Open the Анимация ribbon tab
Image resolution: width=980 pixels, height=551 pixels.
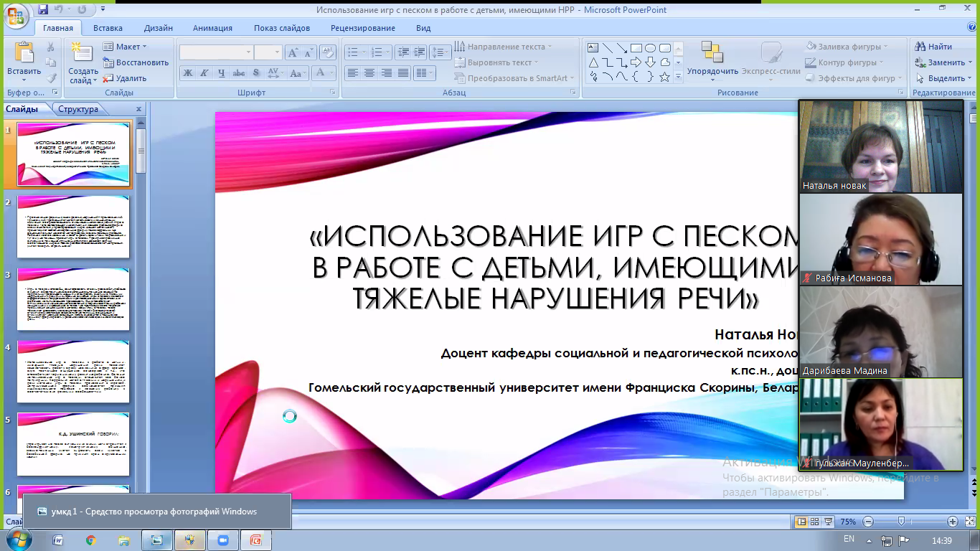pos(212,28)
